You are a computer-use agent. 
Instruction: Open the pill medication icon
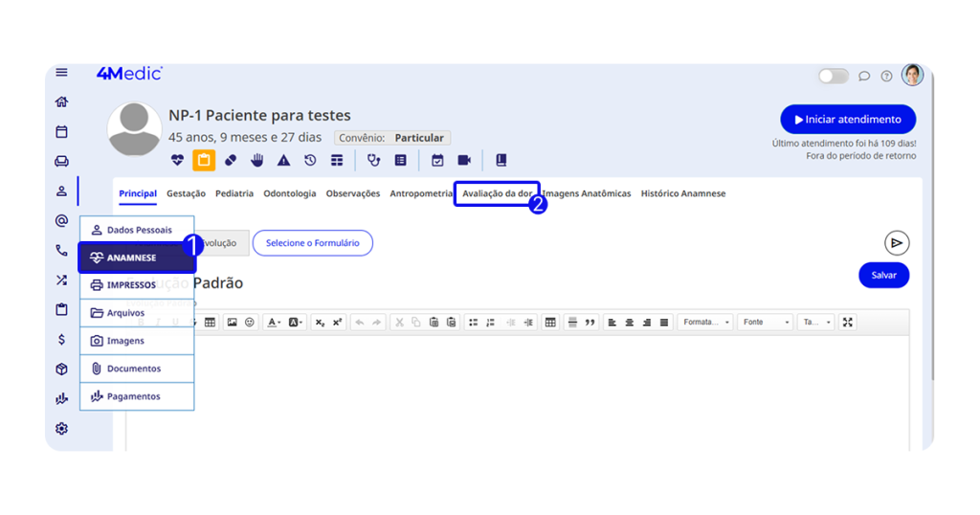pyautogui.click(x=231, y=160)
